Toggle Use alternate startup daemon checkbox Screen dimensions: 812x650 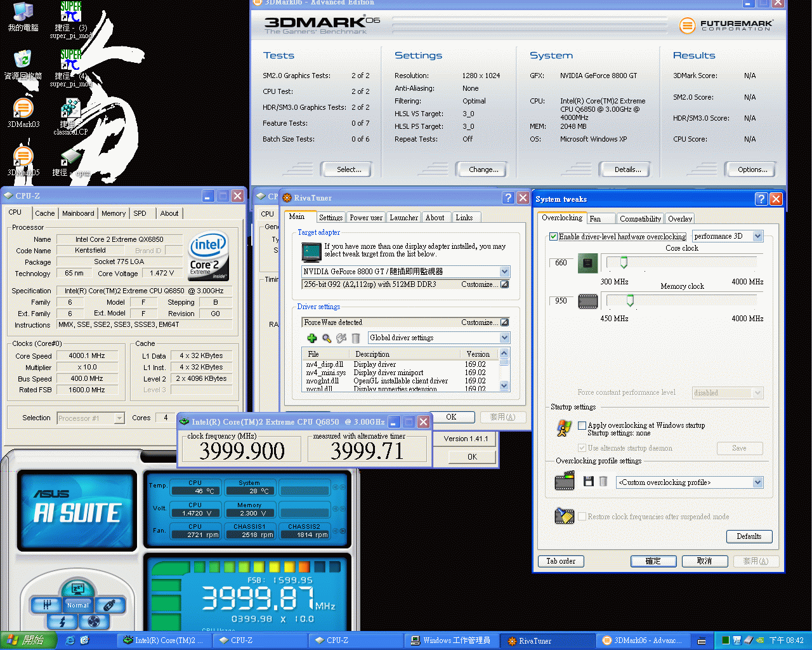point(582,448)
